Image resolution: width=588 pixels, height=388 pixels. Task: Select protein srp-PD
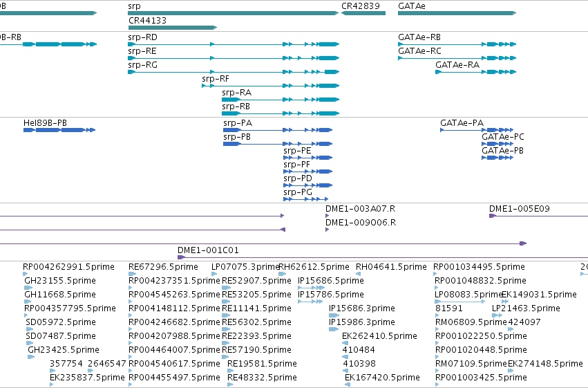click(x=308, y=185)
